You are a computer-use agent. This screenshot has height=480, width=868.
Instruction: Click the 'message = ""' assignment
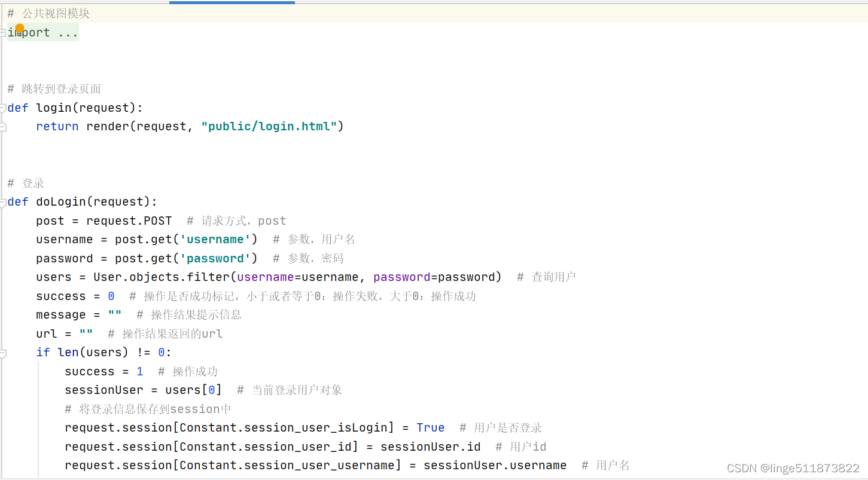point(79,315)
